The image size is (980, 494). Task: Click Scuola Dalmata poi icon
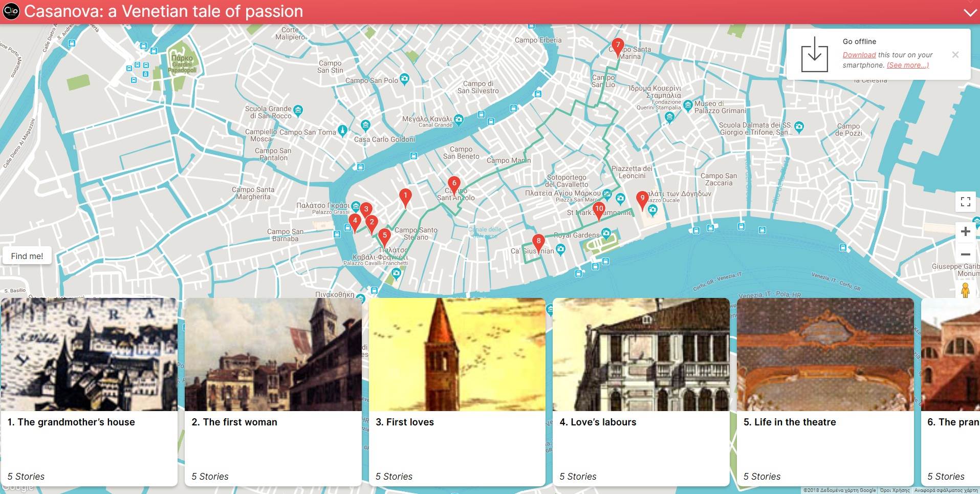799,126
